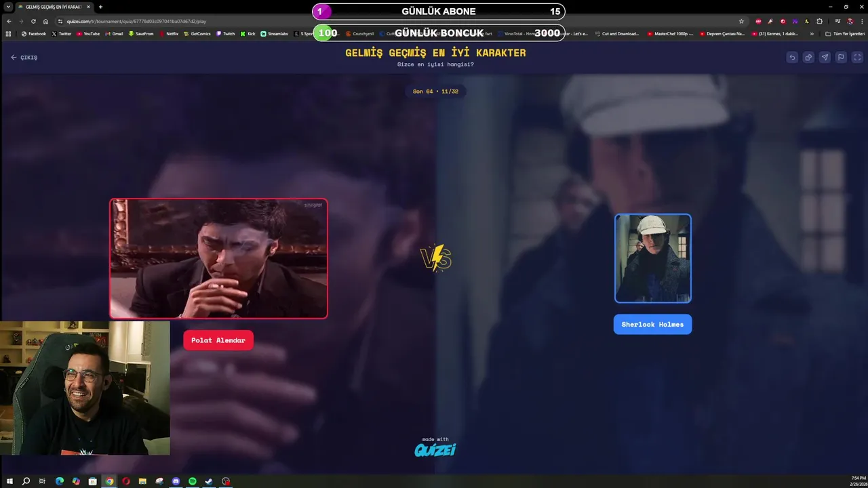Close the GELMİŞ GEÇMİŞ EN İYİ KARAKTER tab
Viewport: 868px width, 488px height.
88,7
